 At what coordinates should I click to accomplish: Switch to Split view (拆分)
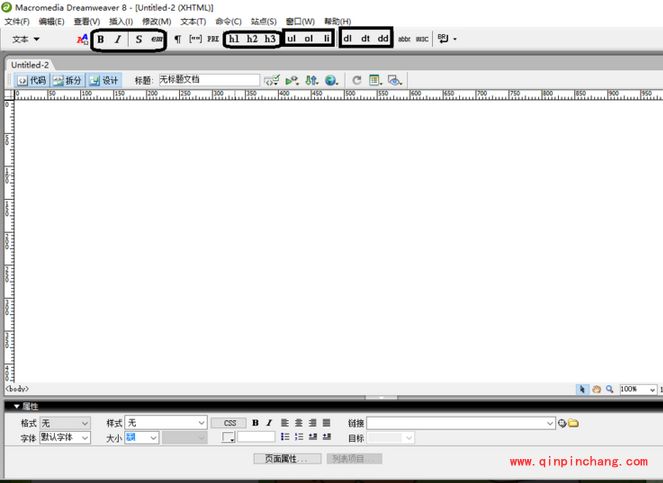tap(67, 80)
